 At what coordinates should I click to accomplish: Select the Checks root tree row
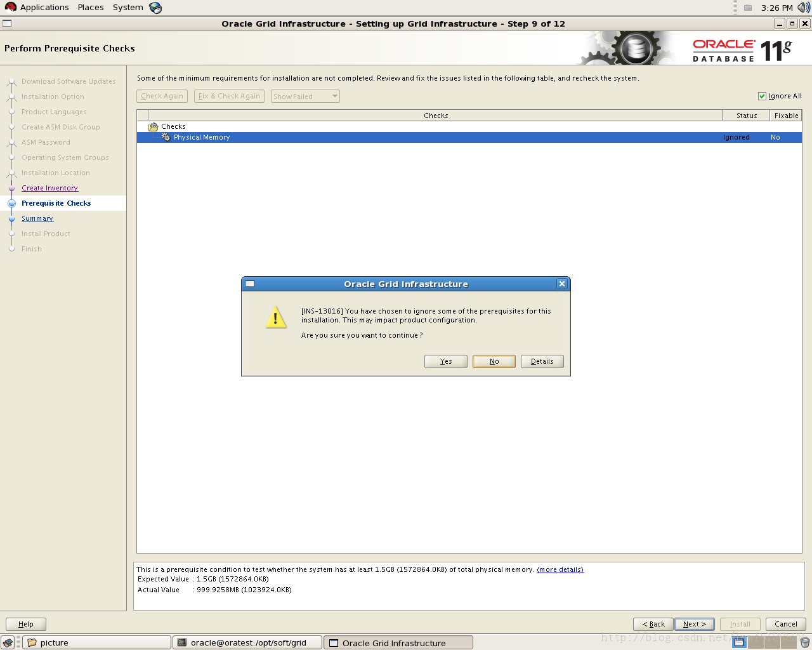coord(469,126)
